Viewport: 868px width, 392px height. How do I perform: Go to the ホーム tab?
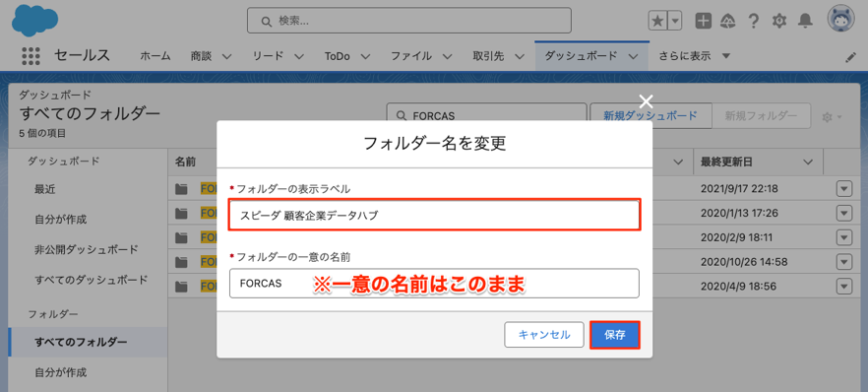(155, 56)
